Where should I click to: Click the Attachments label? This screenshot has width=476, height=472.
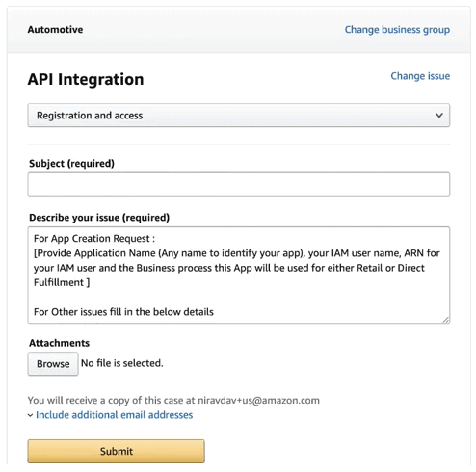click(59, 343)
